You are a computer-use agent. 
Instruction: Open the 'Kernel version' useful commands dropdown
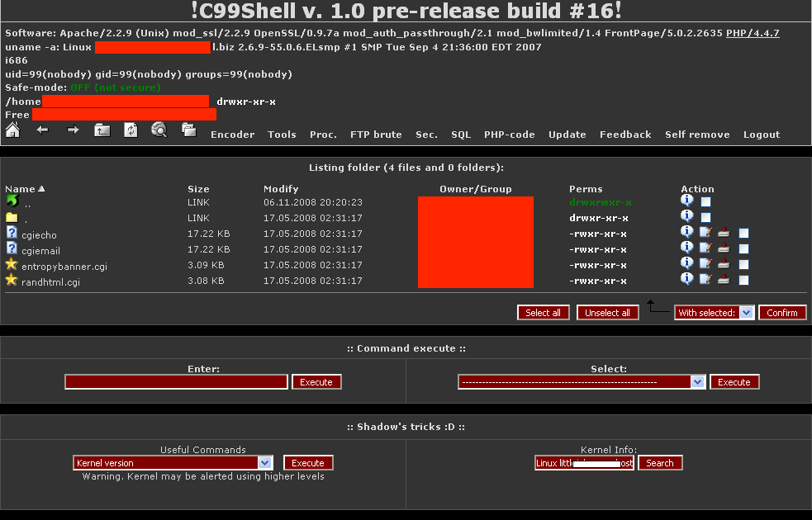point(173,462)
